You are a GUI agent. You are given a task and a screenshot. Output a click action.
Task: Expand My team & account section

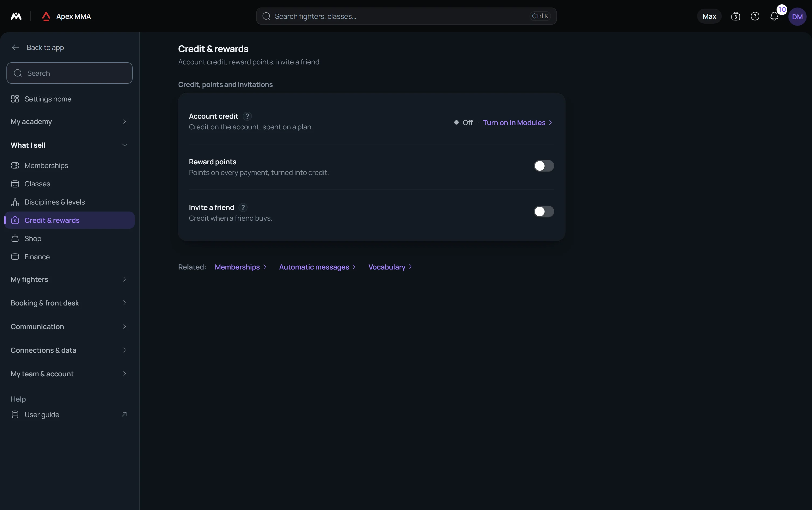[x=70, y=373]
